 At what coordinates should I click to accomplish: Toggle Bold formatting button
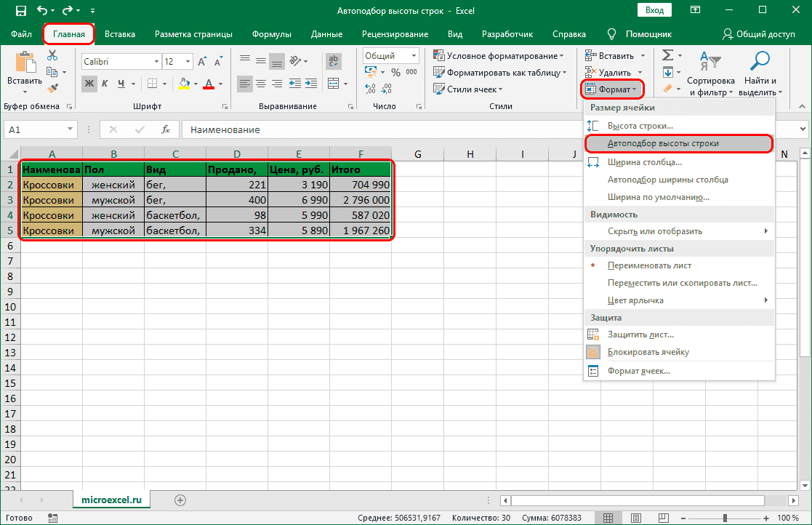tap(89, 84)
